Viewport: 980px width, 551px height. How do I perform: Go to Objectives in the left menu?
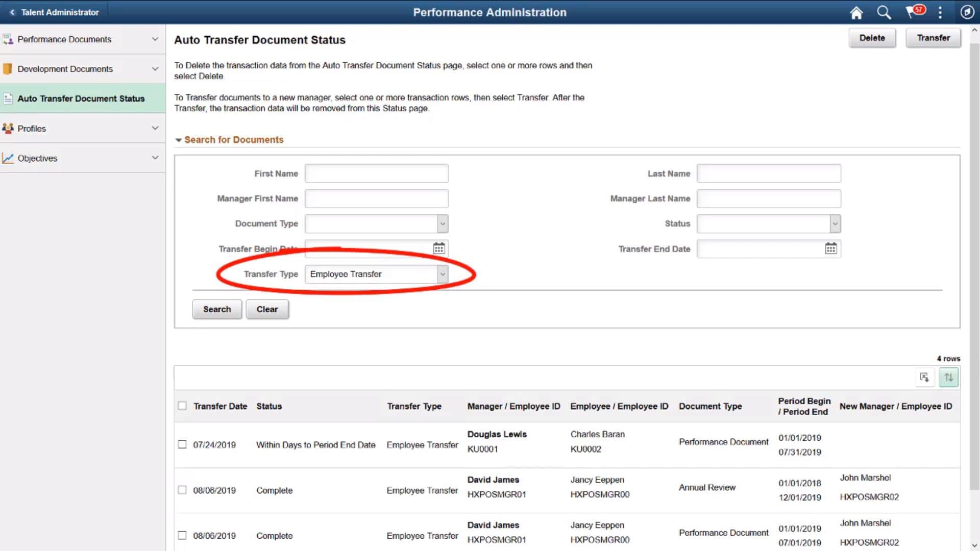point(37,158)
